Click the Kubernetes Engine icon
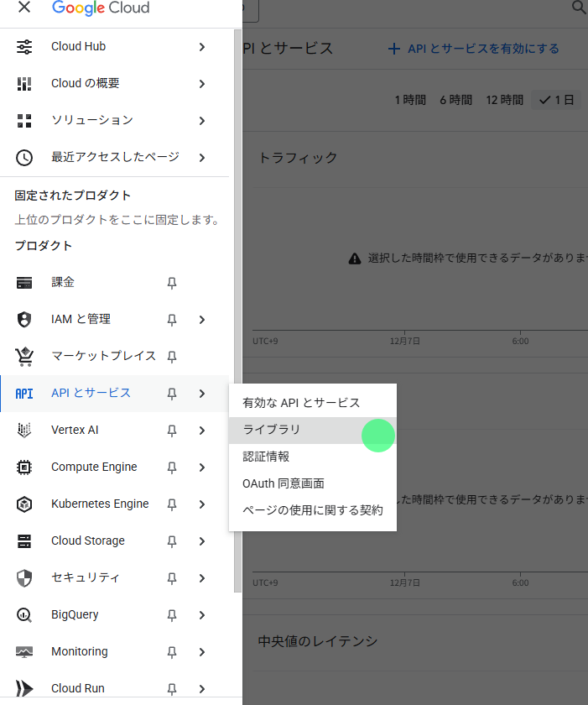 [24, 504]
